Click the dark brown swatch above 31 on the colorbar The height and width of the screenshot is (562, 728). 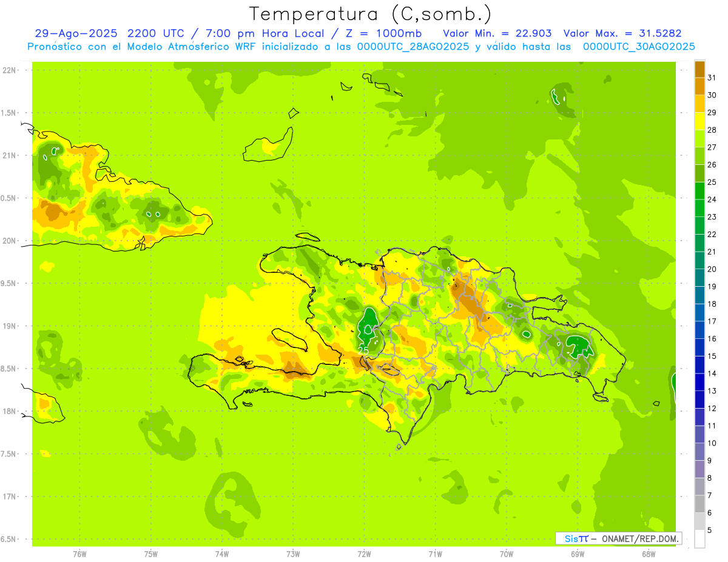699,69
